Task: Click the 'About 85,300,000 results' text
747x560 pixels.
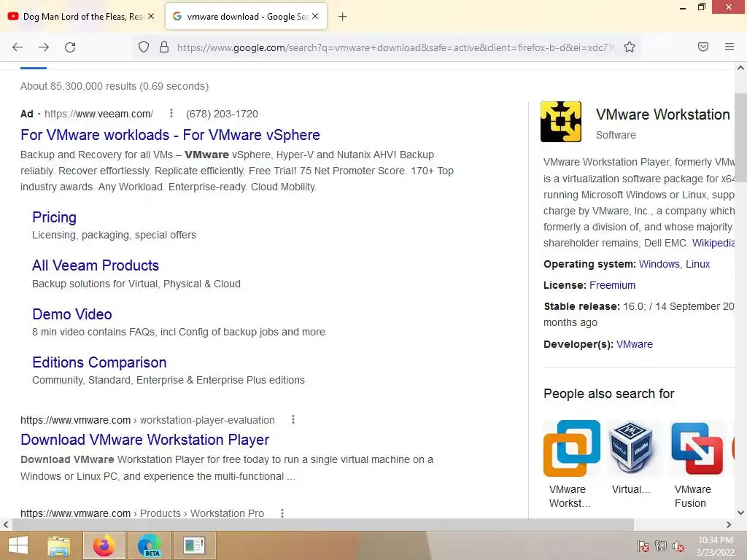Action: click(x=115, y=86)
